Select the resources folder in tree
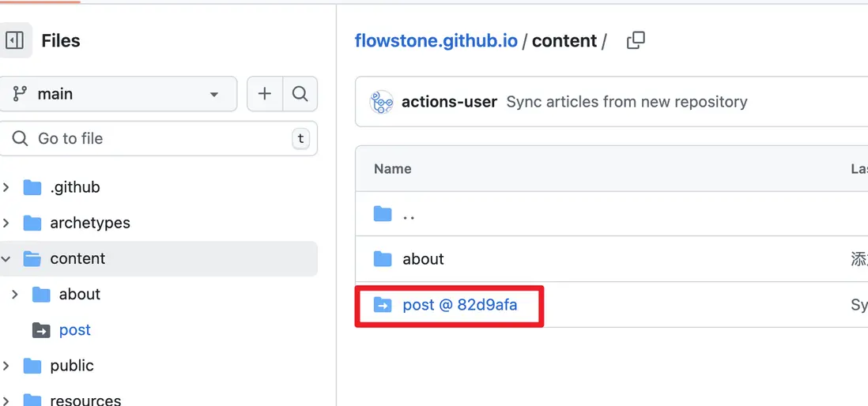 (x=85, y=400)
